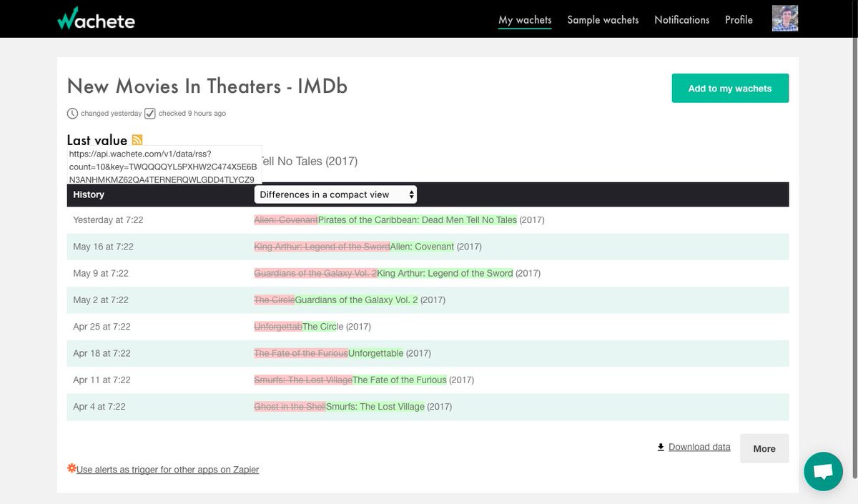Screen dimensions: 858x504
Task: Open Sample wachets
Action: coord(603,20)
